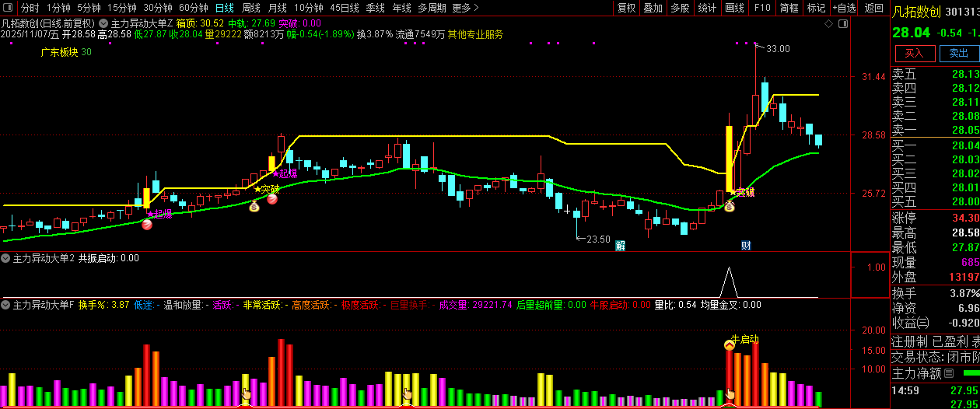This screenshot has height=409, width=980.
Task: Click the middle hand pointer icon in the volume pane
Action: point(406,393)
